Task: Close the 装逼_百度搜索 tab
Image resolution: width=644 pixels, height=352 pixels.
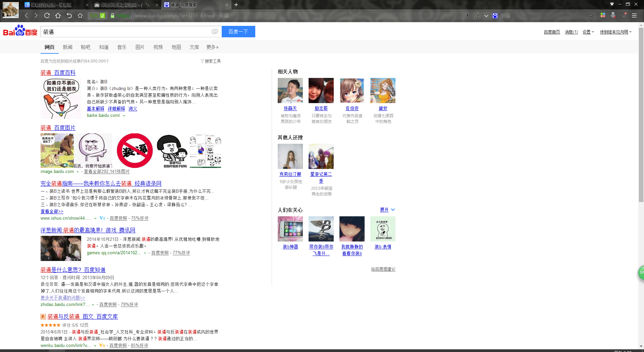Action: pos(227,5)
